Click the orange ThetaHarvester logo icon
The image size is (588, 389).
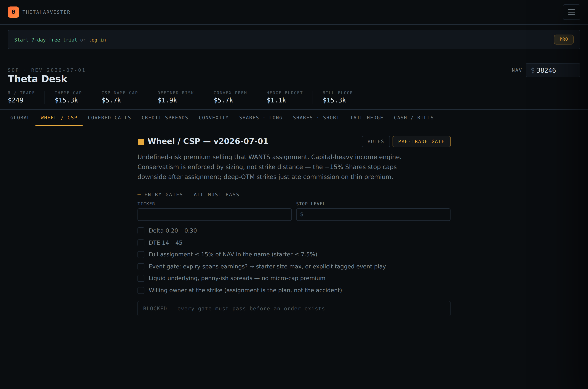tap(13, 12)
